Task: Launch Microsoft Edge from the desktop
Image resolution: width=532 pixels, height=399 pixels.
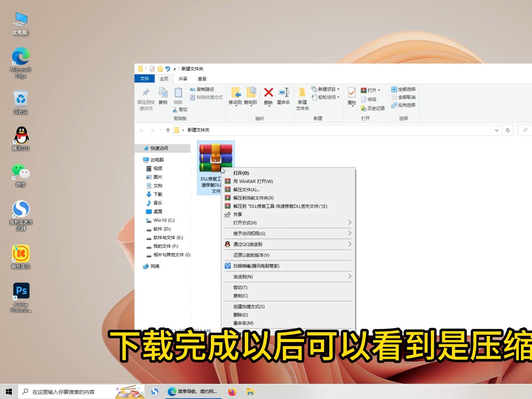Action: pyautogui.click(x=21, y=63)
